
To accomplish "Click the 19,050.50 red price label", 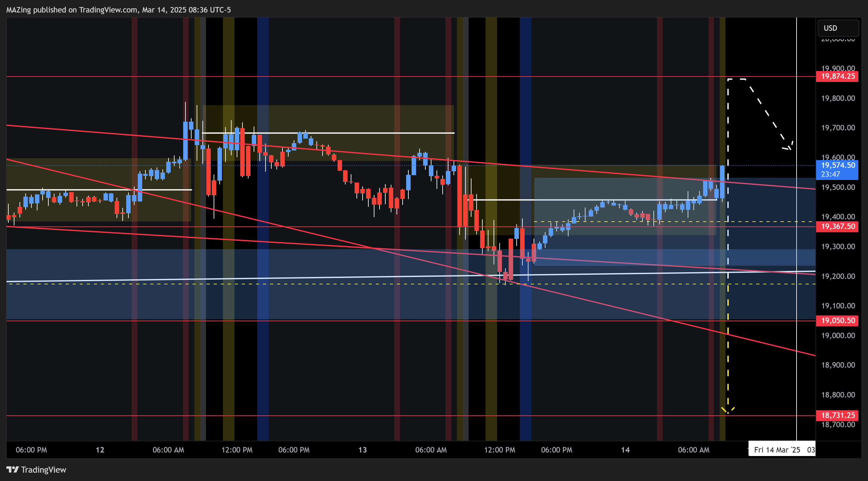I will [837, 320].
